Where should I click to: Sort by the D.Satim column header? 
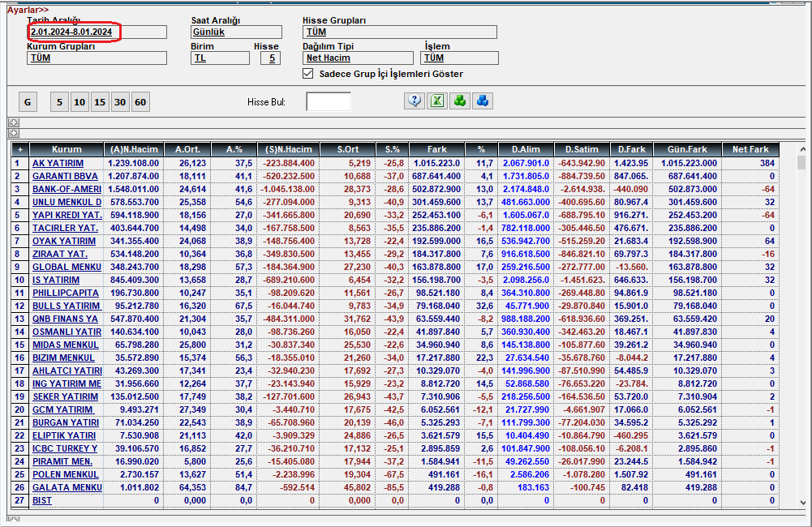[x=582, y=149]
